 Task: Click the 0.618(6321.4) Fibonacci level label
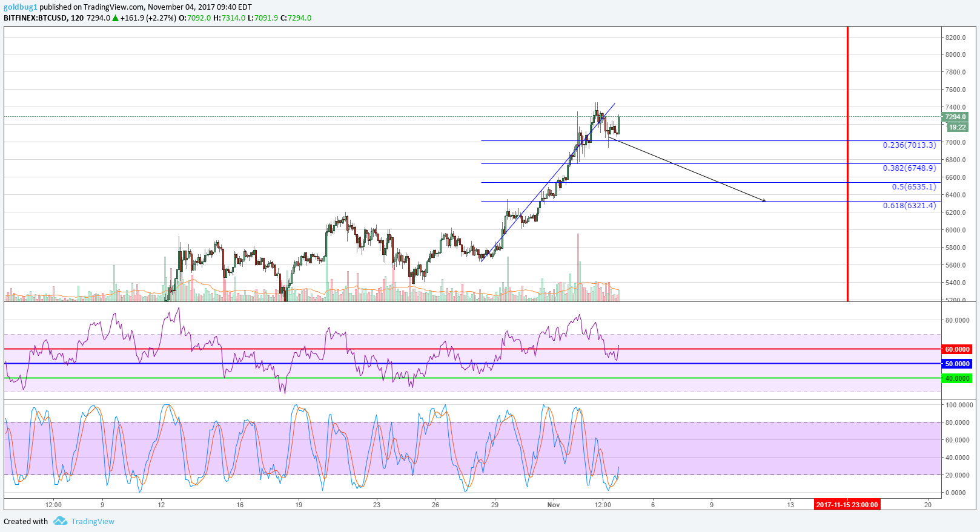click(x=909, y=206)
